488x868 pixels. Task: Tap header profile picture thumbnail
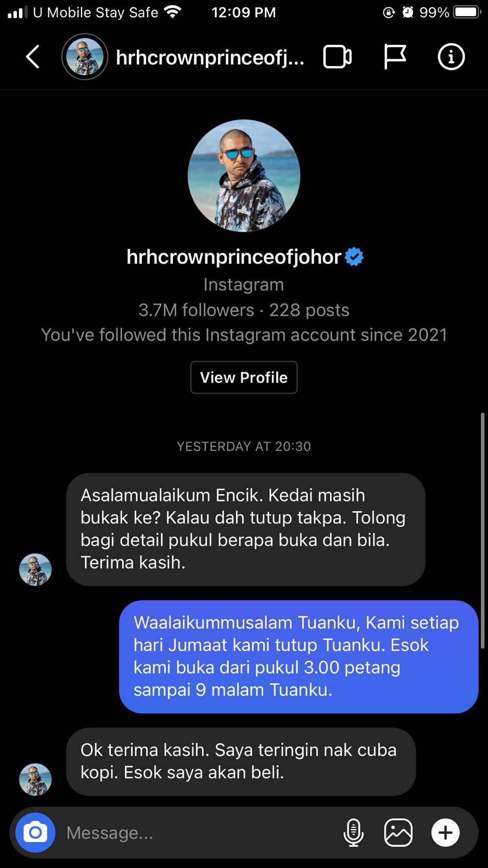click(85, 57)
